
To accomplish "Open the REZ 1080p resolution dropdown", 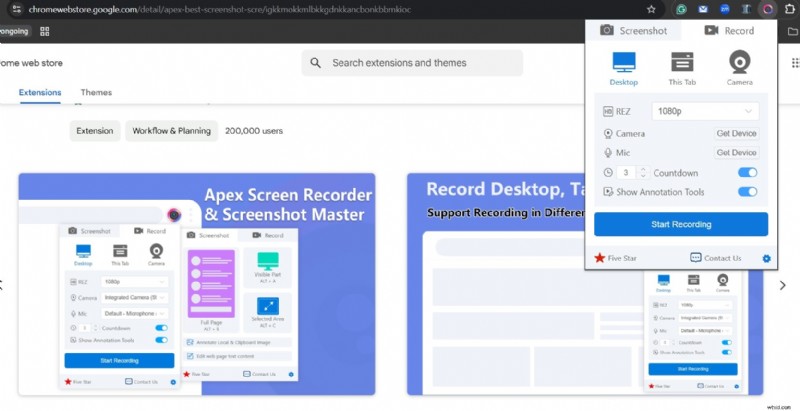I will (704, 111).
